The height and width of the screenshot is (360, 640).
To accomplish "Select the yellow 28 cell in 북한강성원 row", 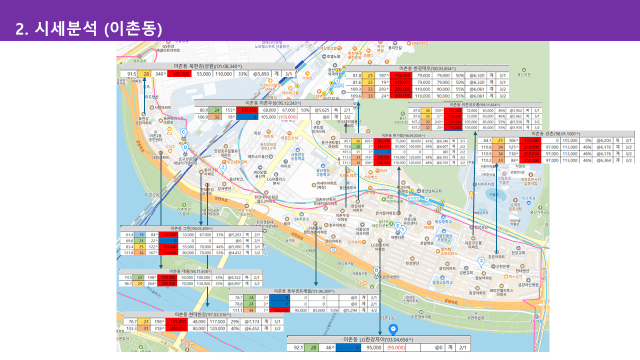I will [144, 74].
